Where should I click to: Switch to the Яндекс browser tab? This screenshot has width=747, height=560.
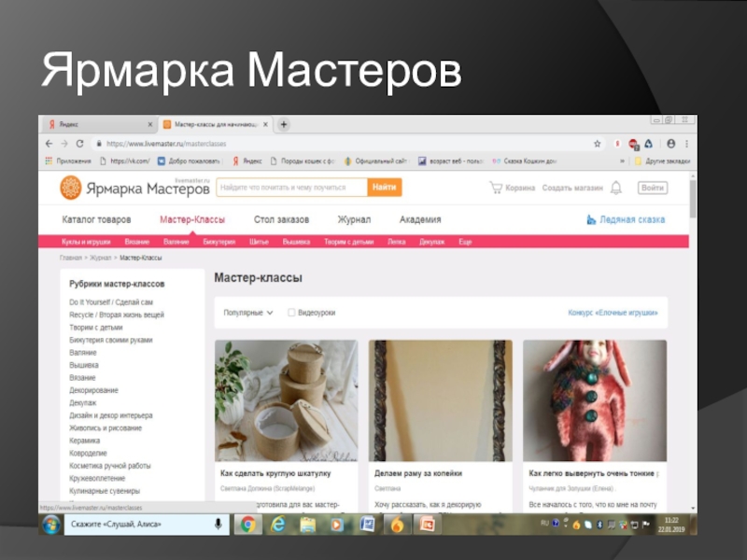pyautogui.click(x=100, y=124)
